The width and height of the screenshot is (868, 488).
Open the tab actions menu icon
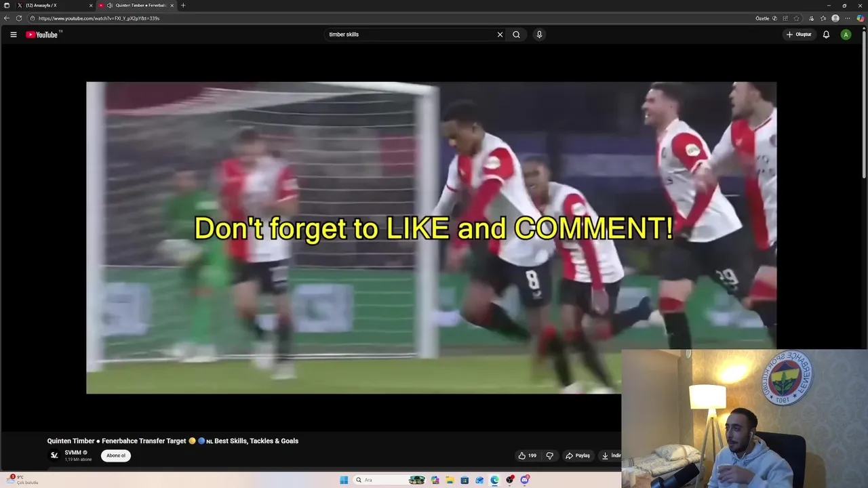click(x=7, y=5)
